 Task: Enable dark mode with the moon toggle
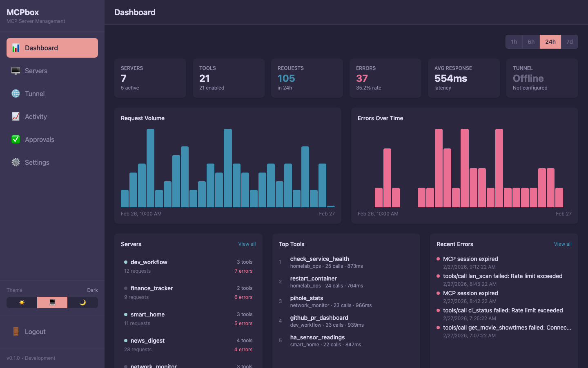83,303
